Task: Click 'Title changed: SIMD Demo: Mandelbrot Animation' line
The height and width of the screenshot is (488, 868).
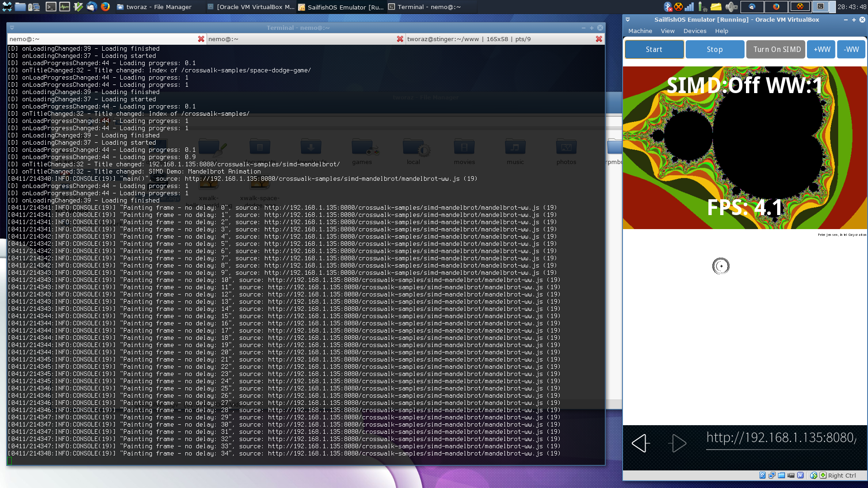Action: 134,172
